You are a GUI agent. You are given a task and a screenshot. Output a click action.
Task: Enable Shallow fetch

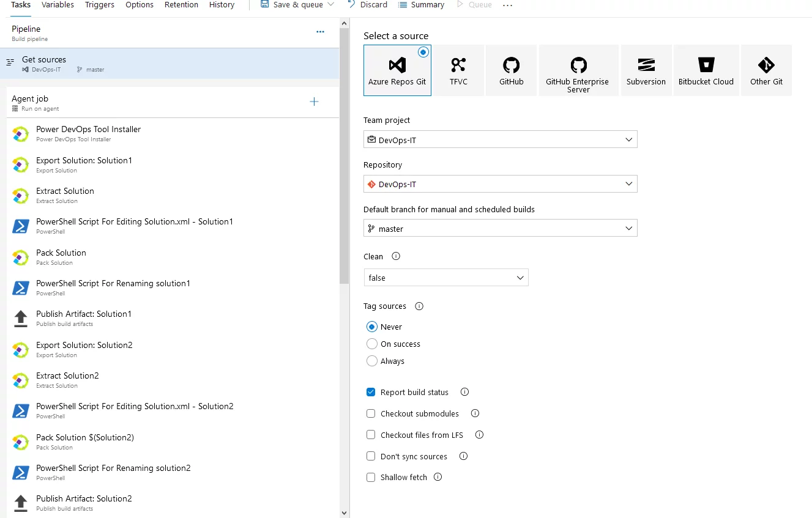(x=371, y=477)
